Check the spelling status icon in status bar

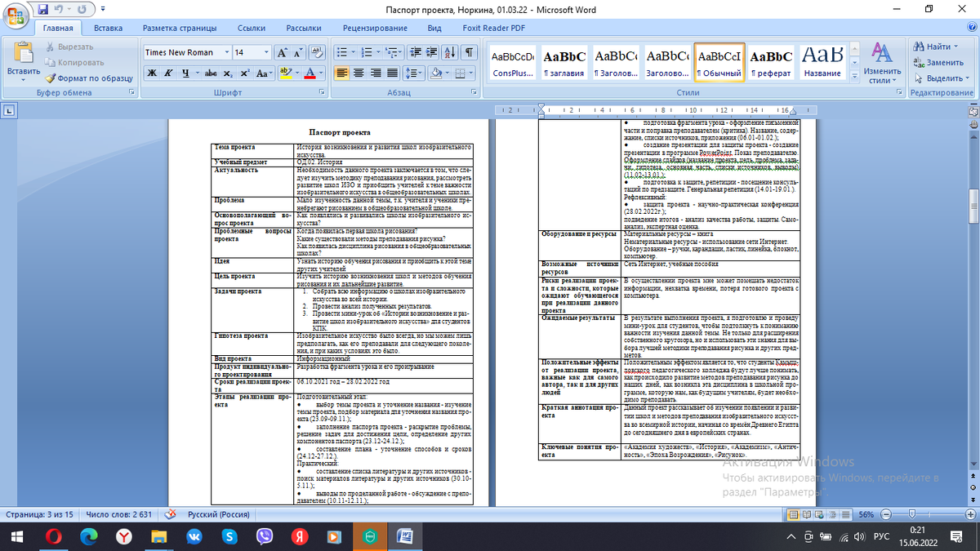170,515
